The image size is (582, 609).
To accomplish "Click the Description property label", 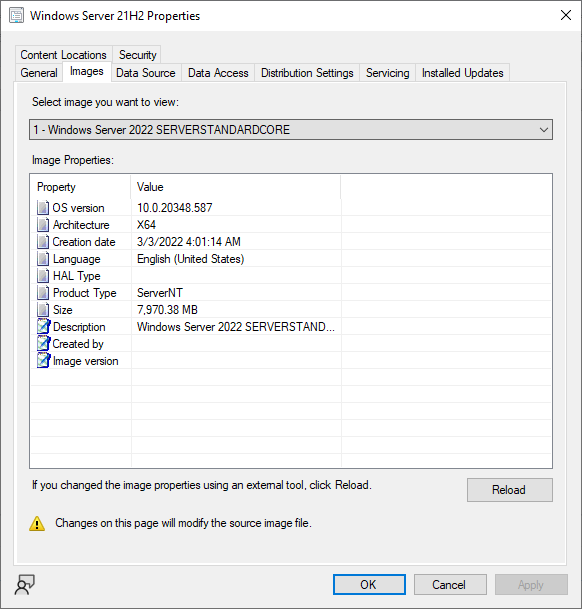I will pyautogui.click(x=79, y=327).
